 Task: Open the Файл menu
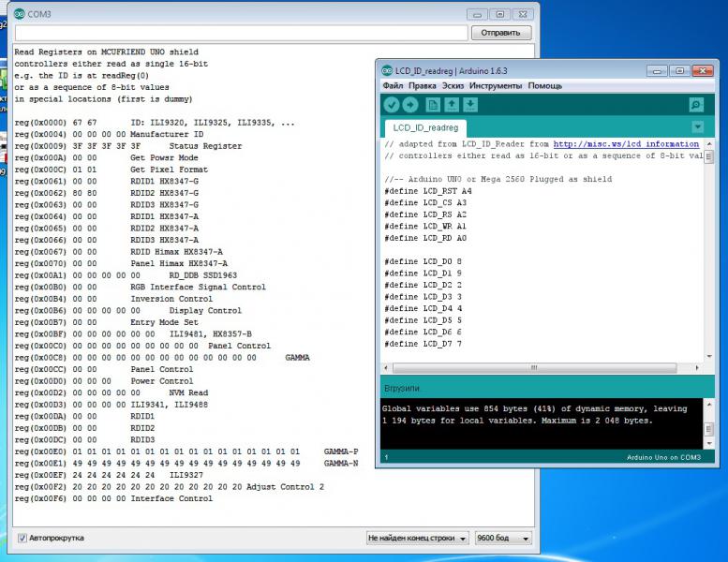(393, 86)
